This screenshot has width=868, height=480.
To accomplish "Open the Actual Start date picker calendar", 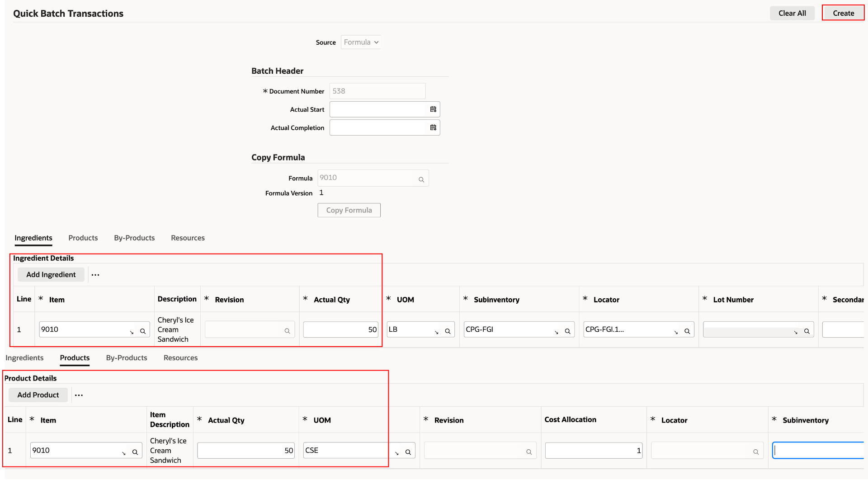I will pos(433,109).
